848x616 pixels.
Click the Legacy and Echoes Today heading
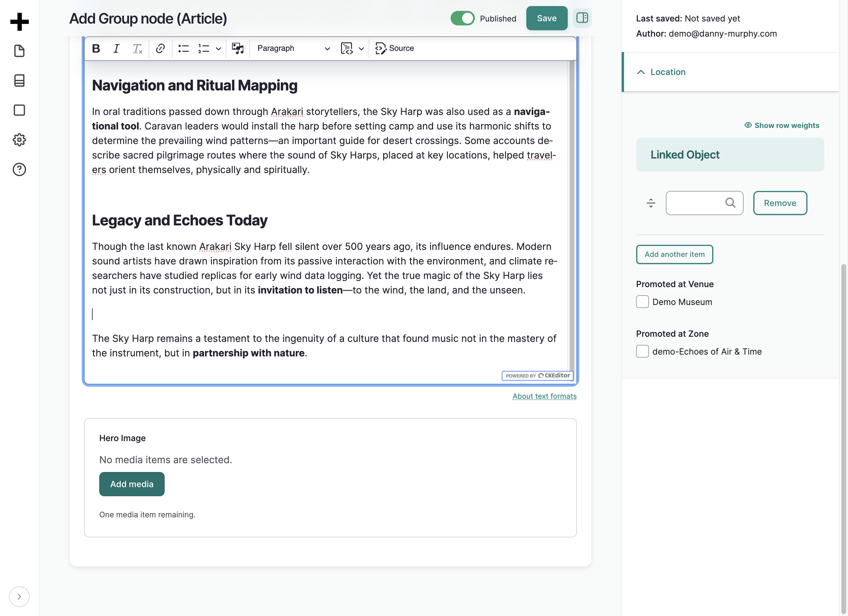179,220
